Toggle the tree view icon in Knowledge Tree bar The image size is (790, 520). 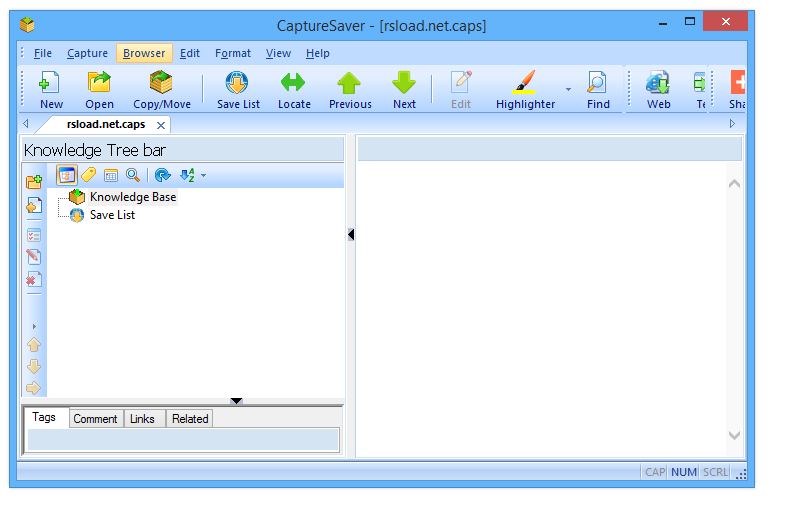pos(67,175)
